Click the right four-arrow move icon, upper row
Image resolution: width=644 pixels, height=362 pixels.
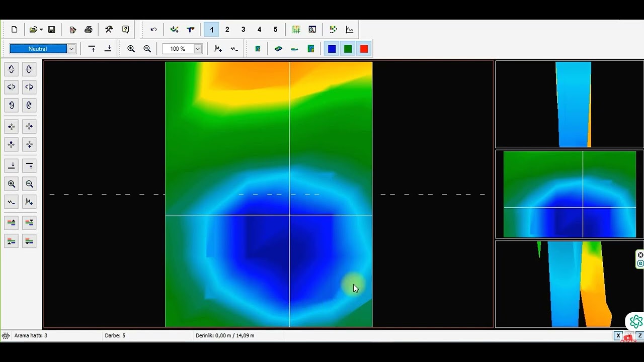point(29,127)
